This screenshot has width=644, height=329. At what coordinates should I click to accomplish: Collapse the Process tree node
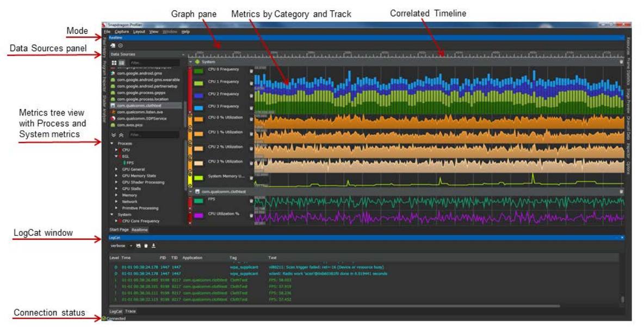[x=112, y=143]
